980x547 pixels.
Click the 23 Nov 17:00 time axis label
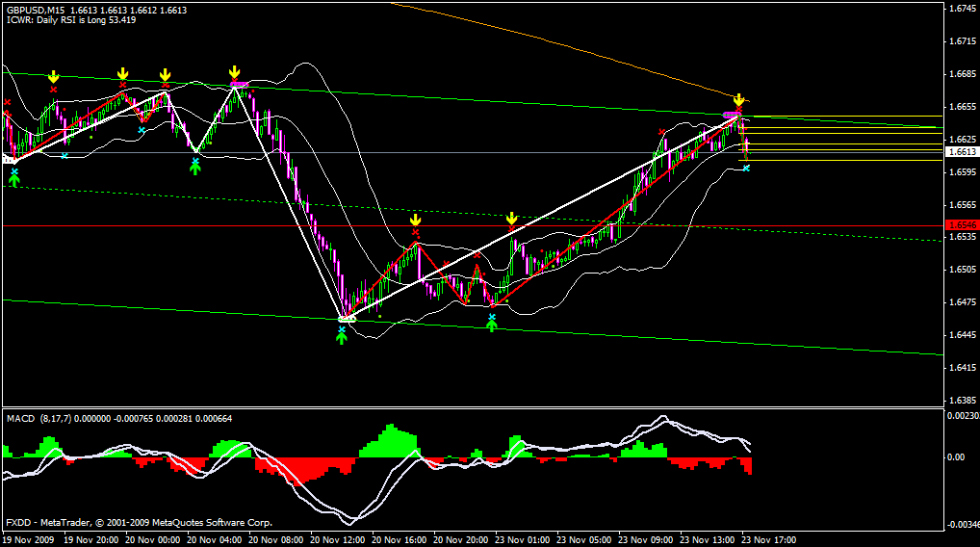point(771,540)
